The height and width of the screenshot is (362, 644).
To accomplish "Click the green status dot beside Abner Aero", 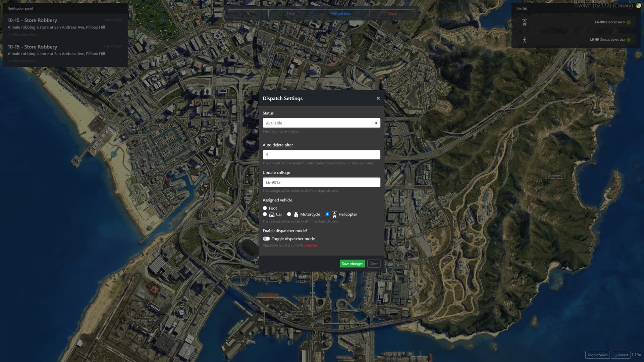I will tap(629, 22).
